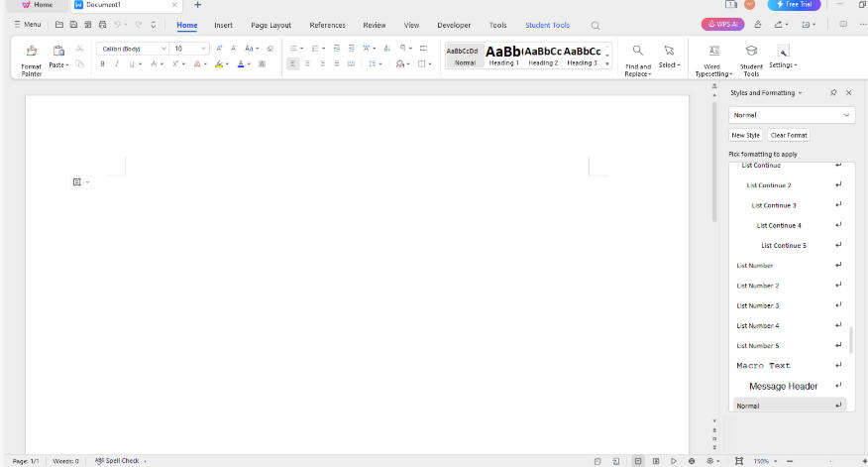The image size is (868, 467).
Task: Toggle bold formatting
Action: (x=102, y=64)
